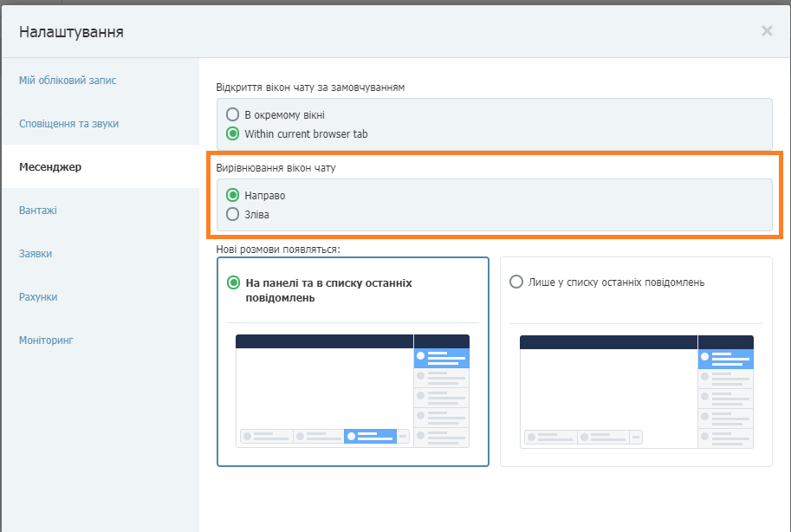This screenshot has height=532, width=791.
Task: Open the Мій обліковий запис section
Action: (68, 81)
